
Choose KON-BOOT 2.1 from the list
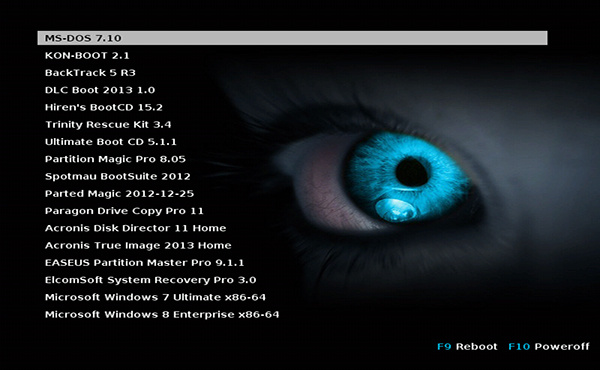[x=87, y=55]
